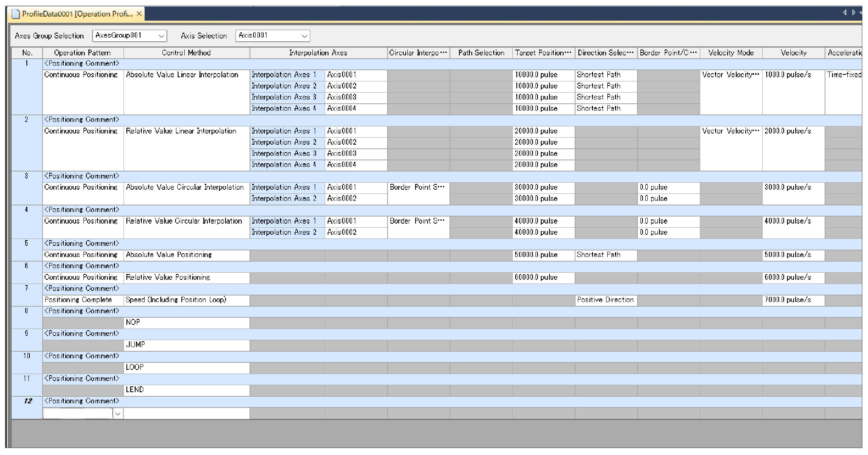Click the tab scroll left arrow

click(x=844, y=13)
